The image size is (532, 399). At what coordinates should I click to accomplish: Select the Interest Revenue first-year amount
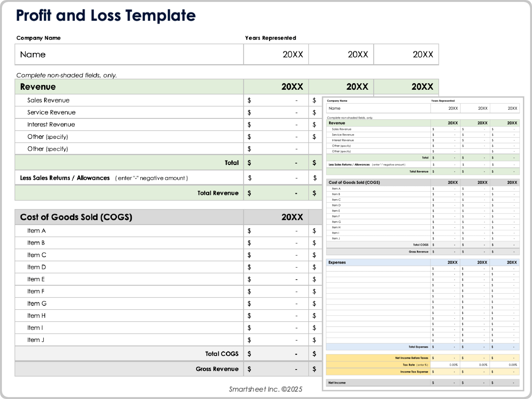click(x=276, y=125)
